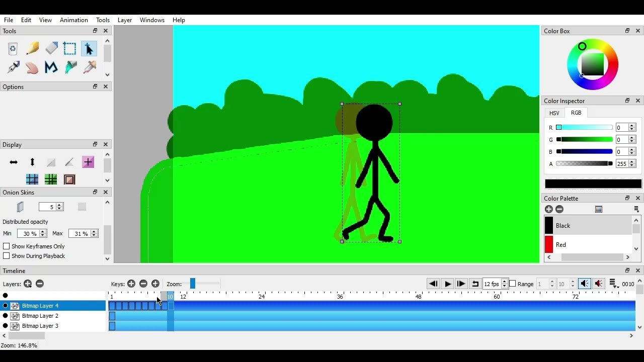
Task: Toggle the purple center overlay icon
Action: [x=88, y=162]
